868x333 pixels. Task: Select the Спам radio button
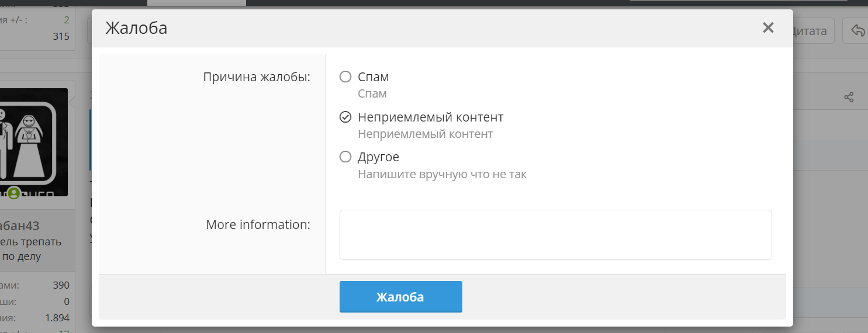coord(345,77)
